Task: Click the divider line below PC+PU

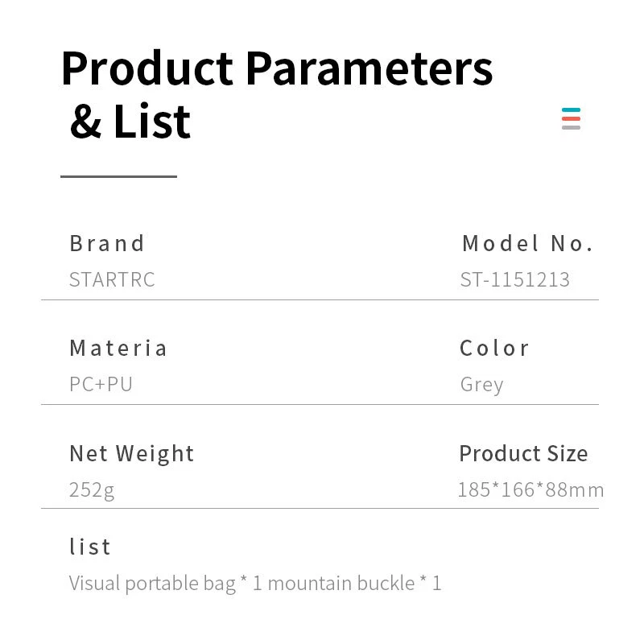Action: click(320, 404)
